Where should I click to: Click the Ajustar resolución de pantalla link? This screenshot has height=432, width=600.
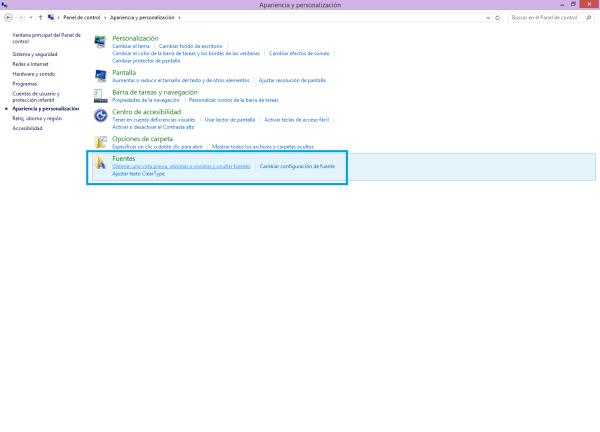(292, 80)
